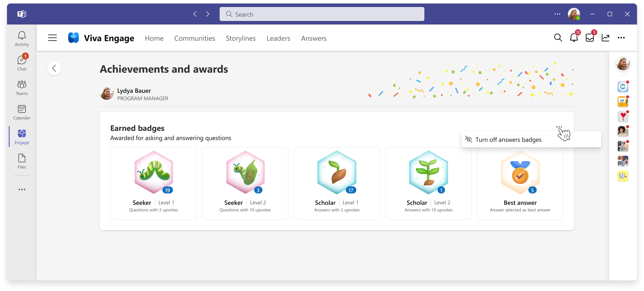Open the Storylines navigation item
644x291 pixels.
[x=240, y=38]
